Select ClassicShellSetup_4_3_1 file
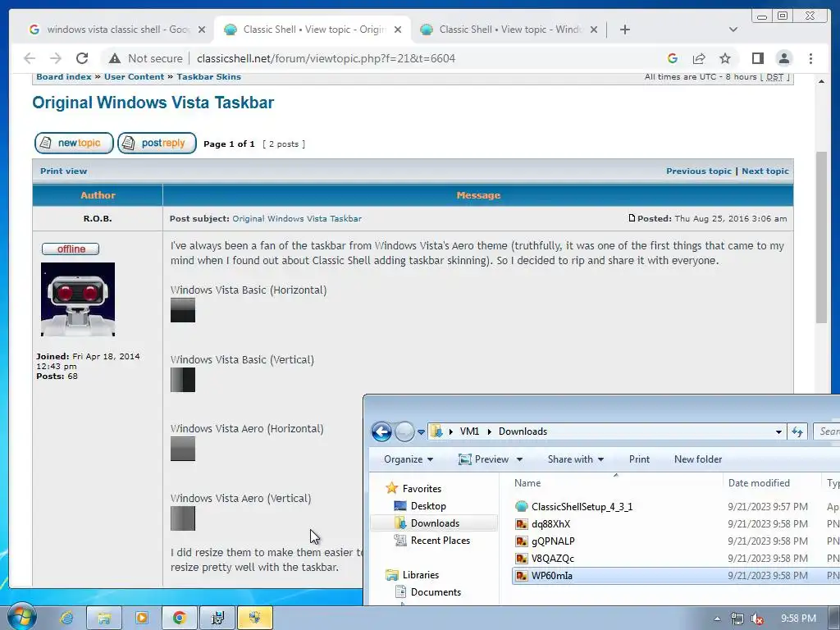Viewport: 840px width, 630px height. [x=582, y=506]
